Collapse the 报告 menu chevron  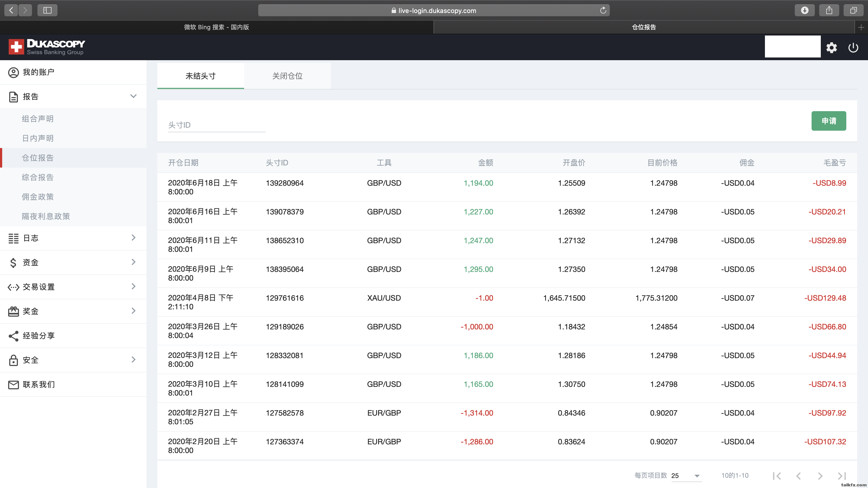click(x=133, y=96)
